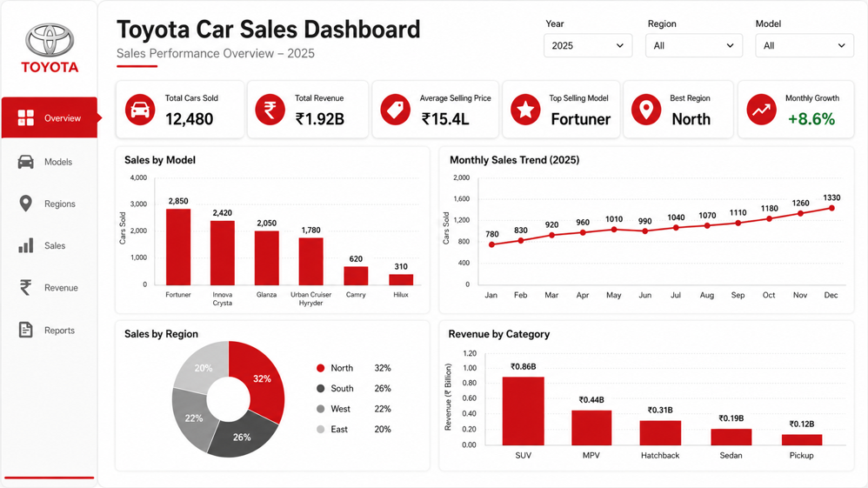Select the Sedan revenue bar
This screenshot has height=488, width=868.
(x=731, y=437)
